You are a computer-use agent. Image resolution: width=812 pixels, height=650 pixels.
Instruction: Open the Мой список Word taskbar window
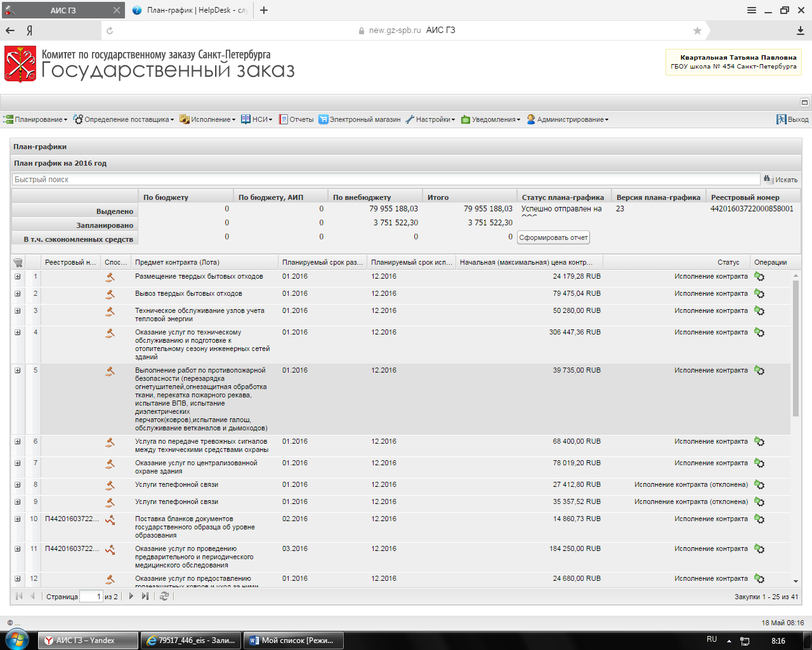(294, 640)
